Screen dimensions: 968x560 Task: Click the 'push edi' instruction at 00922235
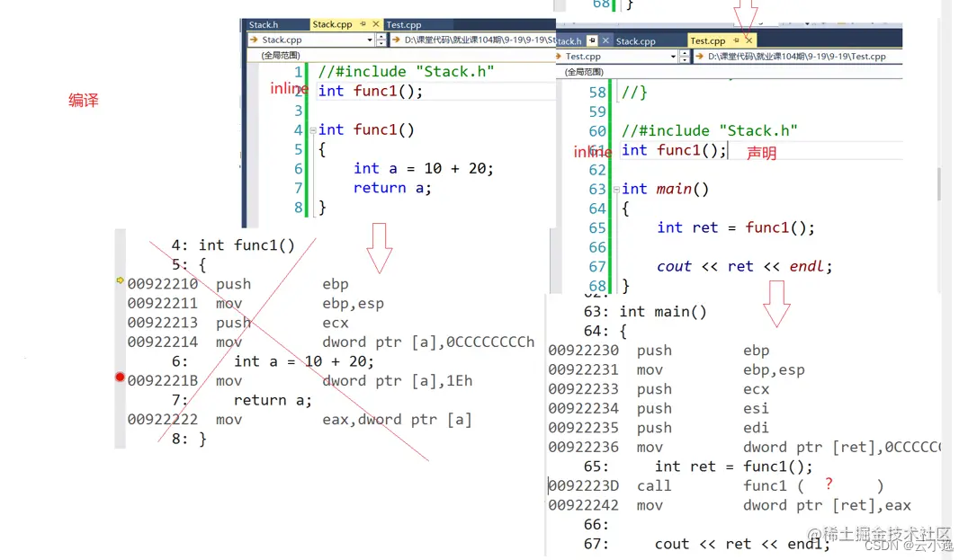[659, 428]
